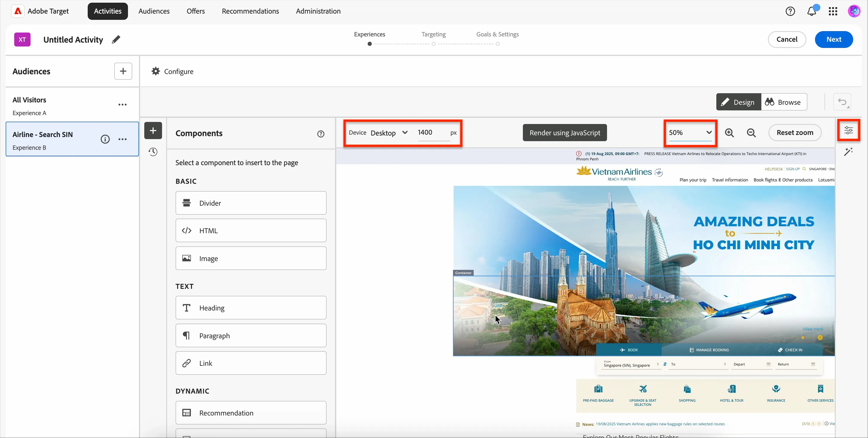This screenshot has width=868, height=438.
Task: Insert the Paragraph component
Action: tap(251, 336)
